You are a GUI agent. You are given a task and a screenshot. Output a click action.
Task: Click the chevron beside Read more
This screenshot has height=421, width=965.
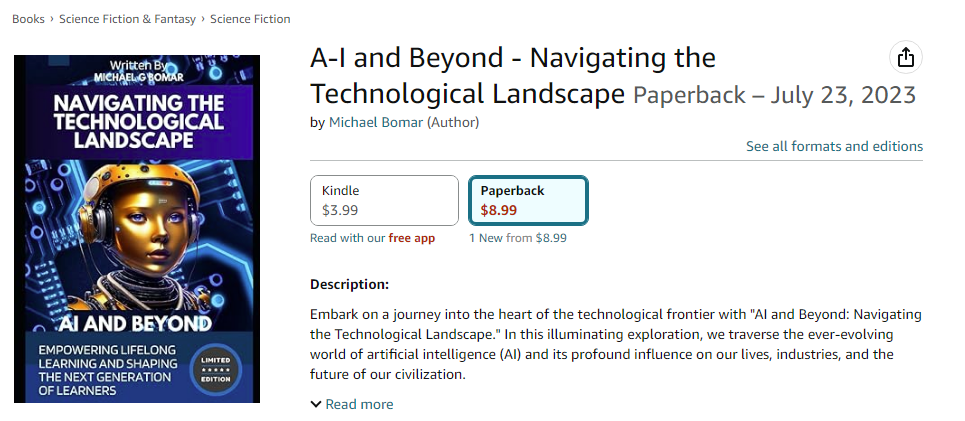point(316,404)
